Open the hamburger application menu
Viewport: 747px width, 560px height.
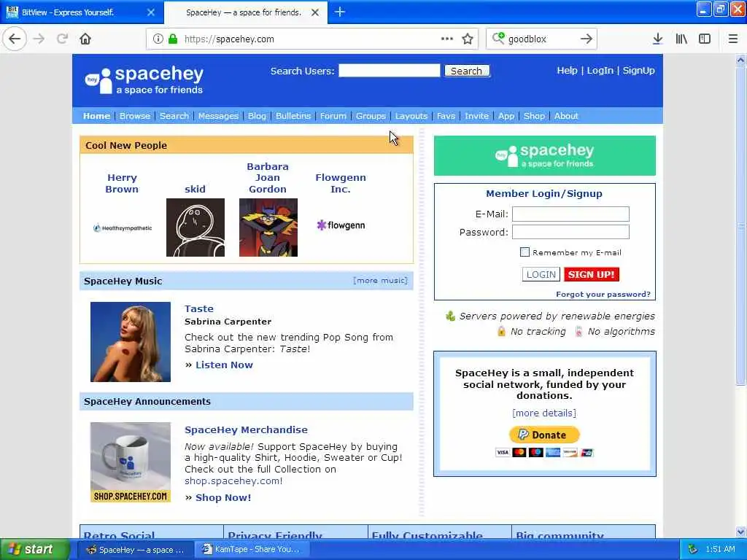tap(732, 39)
